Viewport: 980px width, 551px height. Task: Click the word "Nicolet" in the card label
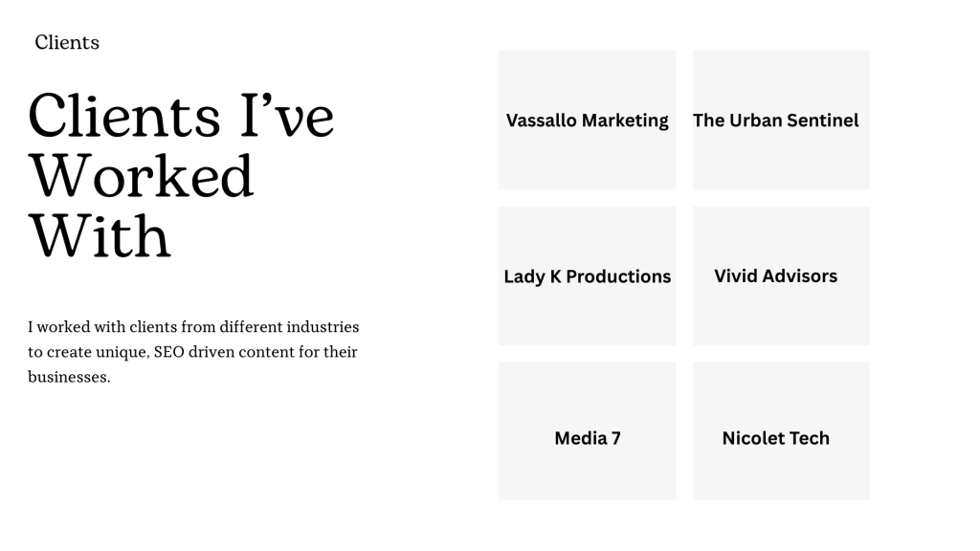click(x=753, y=438)
